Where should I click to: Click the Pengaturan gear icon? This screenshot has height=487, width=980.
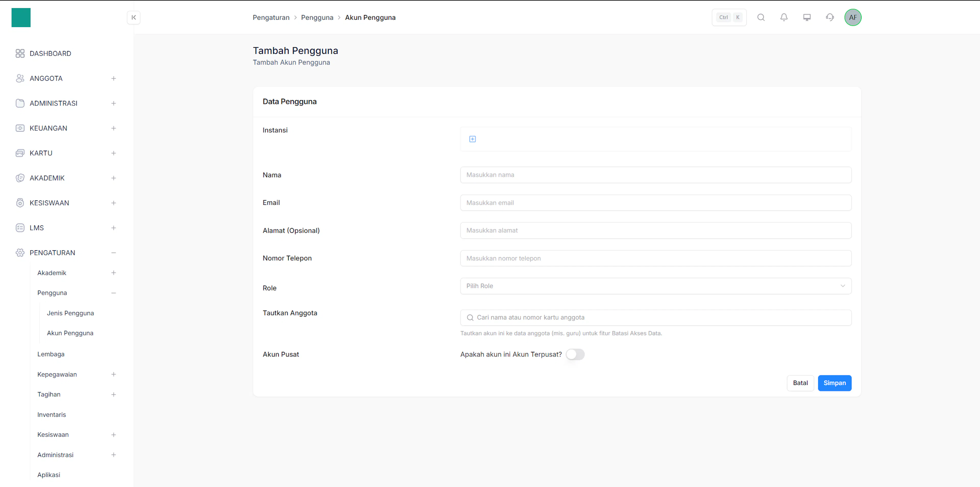(x=20, y=253)
